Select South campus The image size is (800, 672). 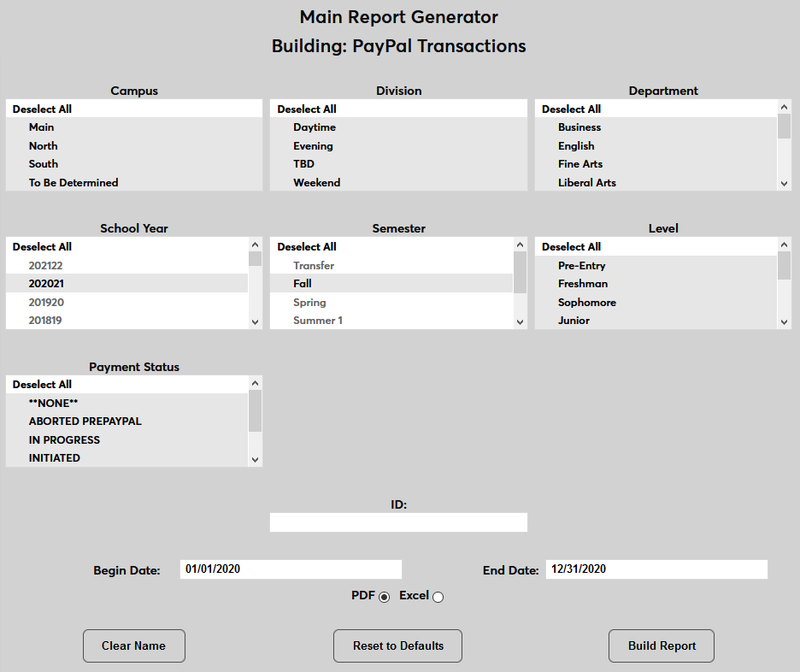(133, 164)
